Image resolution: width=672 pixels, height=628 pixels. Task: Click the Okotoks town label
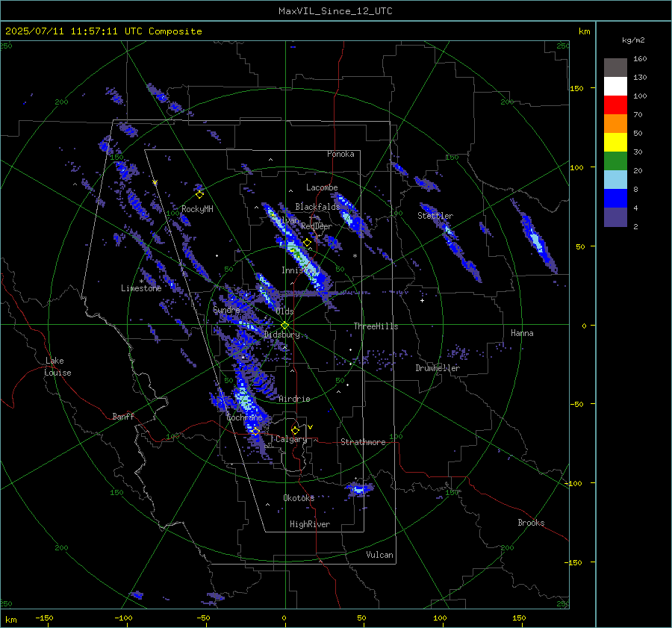pos(299,498)
